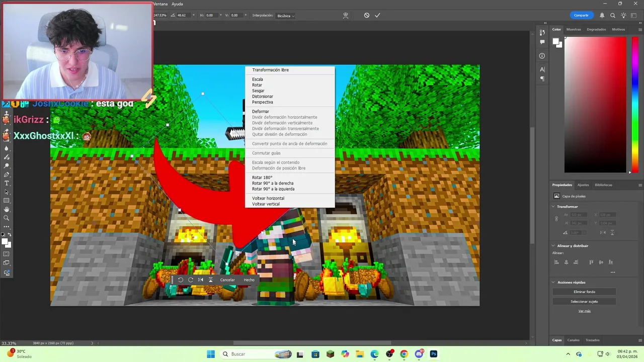Choose Perspectiva in the context menu

tap(263, 102)
